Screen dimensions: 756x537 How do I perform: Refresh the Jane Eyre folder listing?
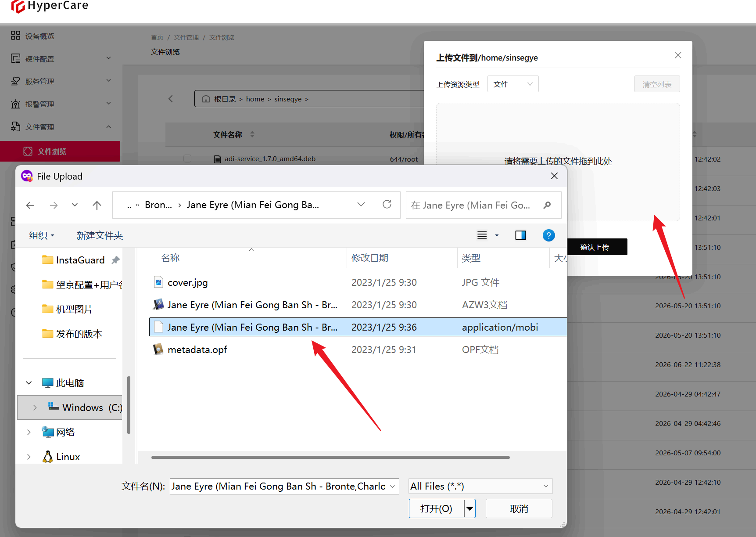coord(387,204)
